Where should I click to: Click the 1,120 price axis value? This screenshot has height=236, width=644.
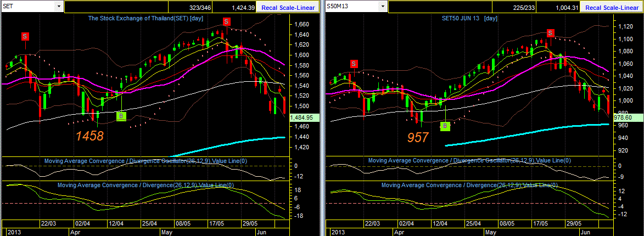point(625,27)
